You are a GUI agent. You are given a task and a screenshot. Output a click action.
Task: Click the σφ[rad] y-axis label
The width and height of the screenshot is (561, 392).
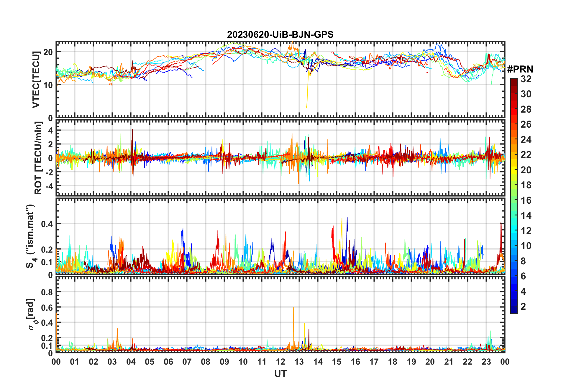tap(32, 314)
